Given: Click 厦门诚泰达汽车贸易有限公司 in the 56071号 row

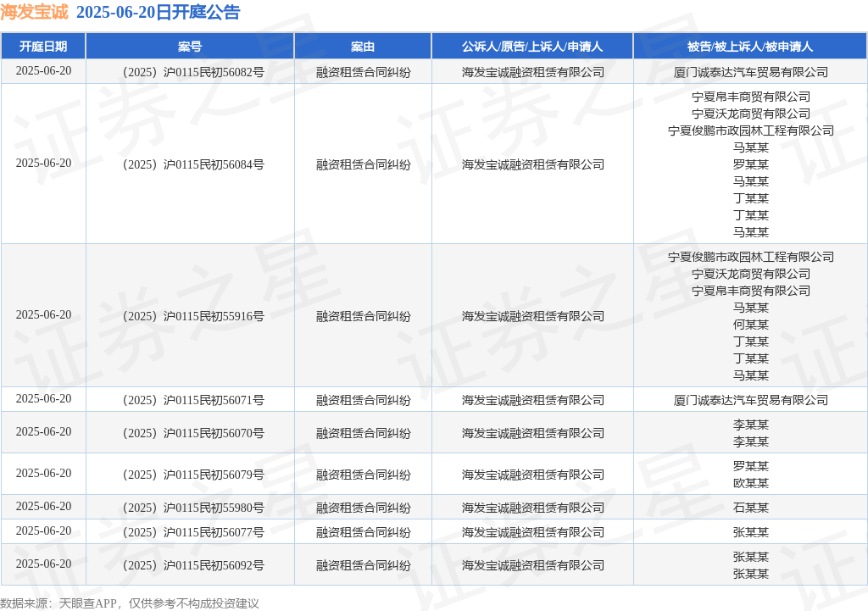Looking at the screenshot, I should 751,400.
